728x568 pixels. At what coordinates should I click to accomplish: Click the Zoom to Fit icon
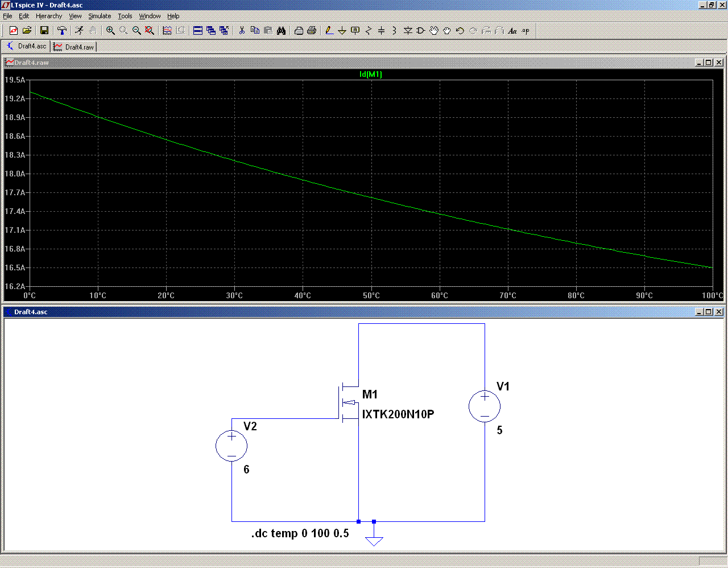click(x=150, y=31)
